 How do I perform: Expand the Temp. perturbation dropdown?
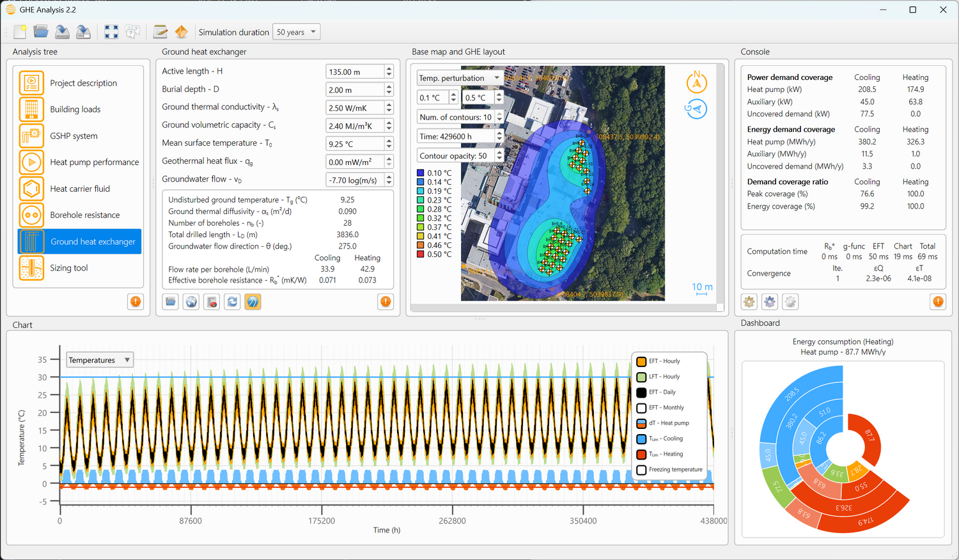click(x=459, y=78)
